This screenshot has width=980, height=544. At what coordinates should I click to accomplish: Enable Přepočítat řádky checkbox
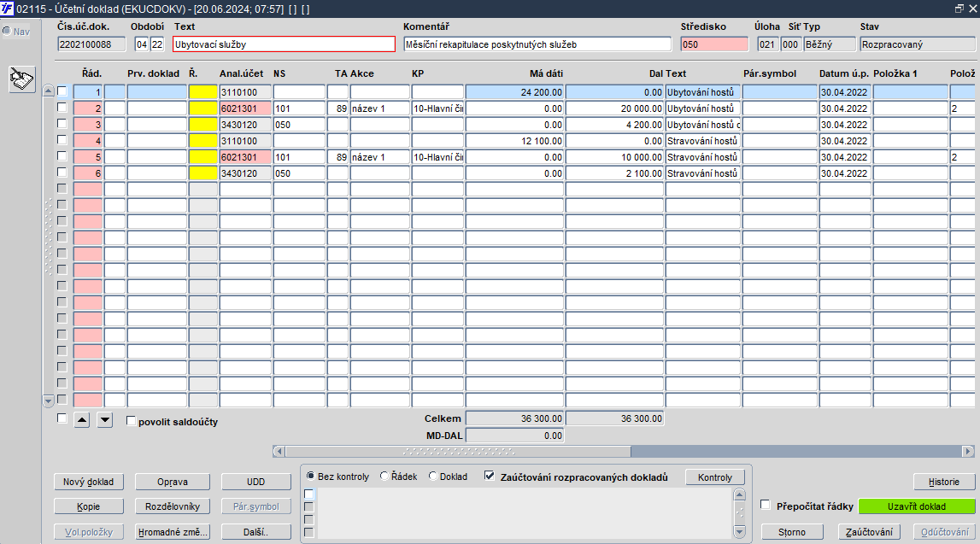pyautogui.click(x=765, y=505)
